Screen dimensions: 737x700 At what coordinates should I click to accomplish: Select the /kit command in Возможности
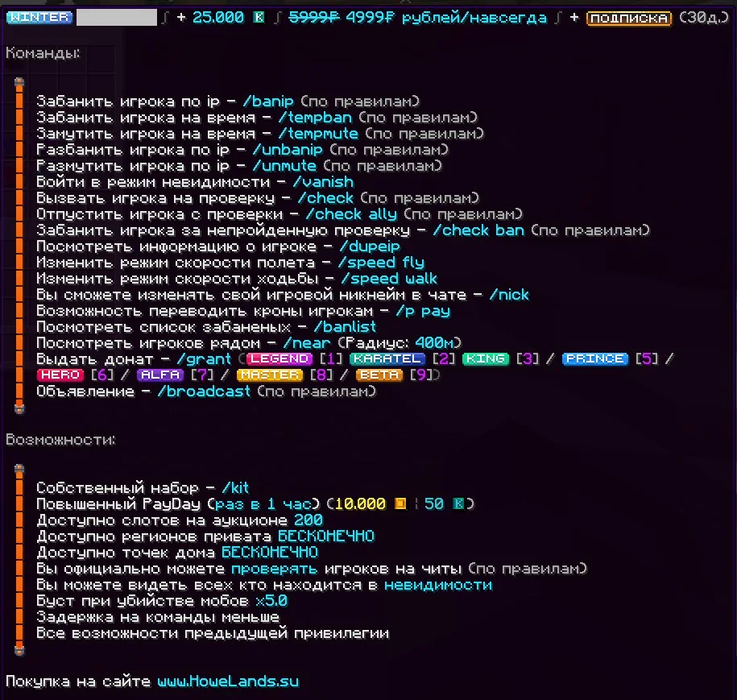point(234,488)
